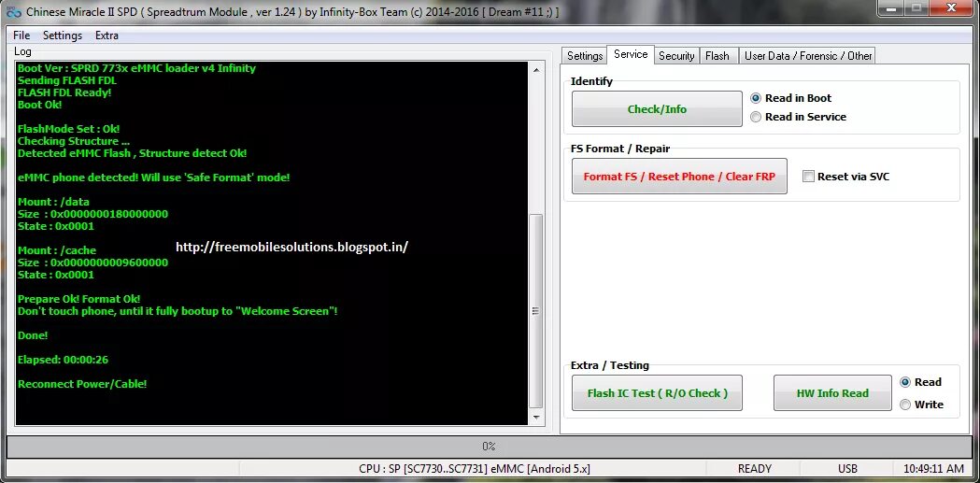This screenshot has width=980, height=483.
Task: Click log line 'FlashMode Set : Ok!'
Action: tap(69, 129)
